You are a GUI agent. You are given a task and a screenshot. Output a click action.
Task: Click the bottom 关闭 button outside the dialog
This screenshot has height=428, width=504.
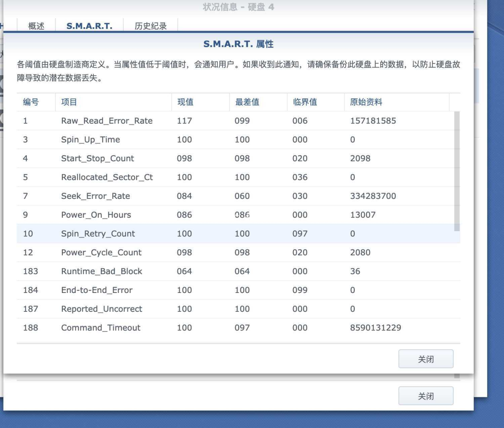[426, 396]
